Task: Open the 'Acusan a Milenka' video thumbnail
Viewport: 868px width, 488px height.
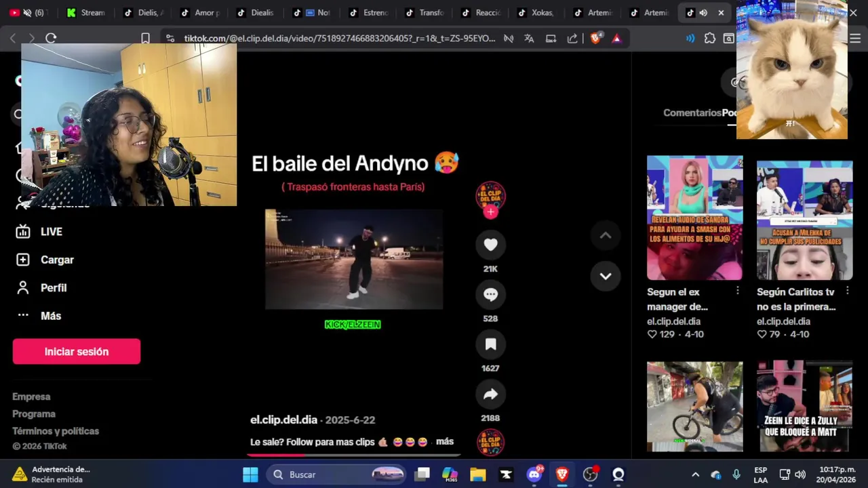Action: [804, 220]
